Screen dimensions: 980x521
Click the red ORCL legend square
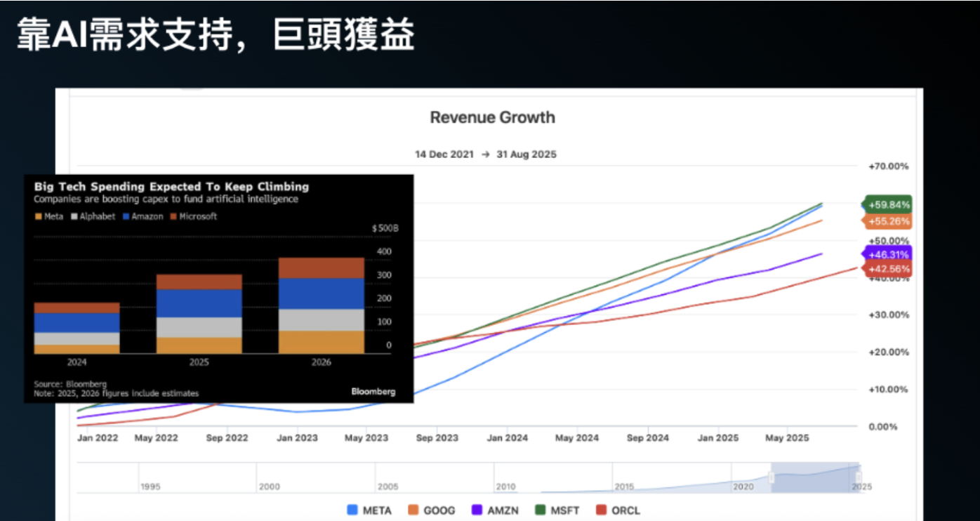tap(600, 509)
